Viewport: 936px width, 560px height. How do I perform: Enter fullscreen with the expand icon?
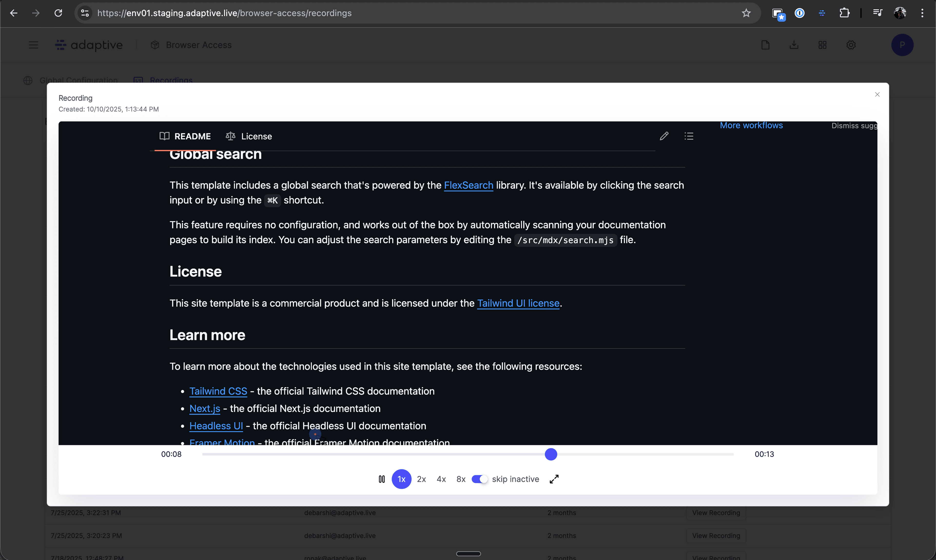point(554,479)
